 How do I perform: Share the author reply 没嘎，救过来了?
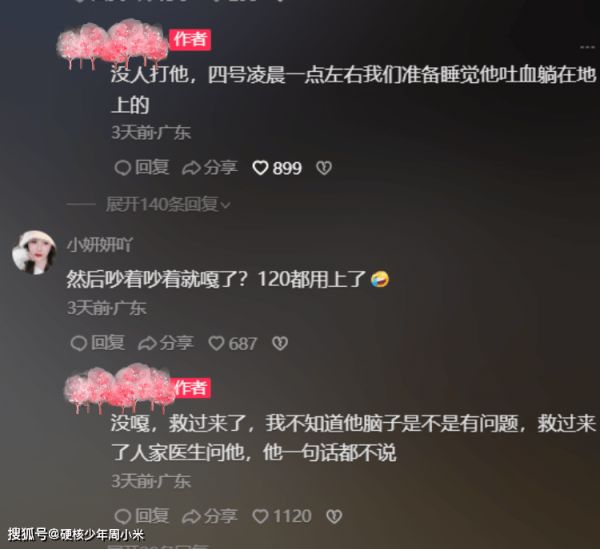(x=210, y=516)
